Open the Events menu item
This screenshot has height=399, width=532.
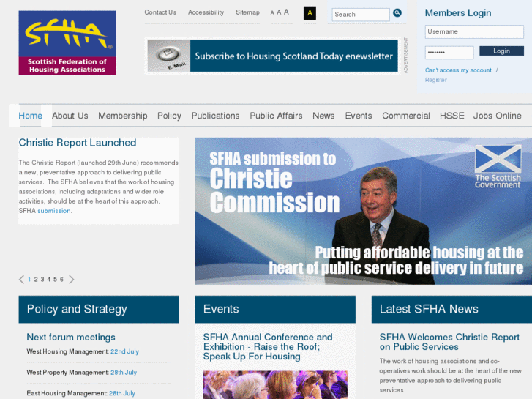[359, 116]
